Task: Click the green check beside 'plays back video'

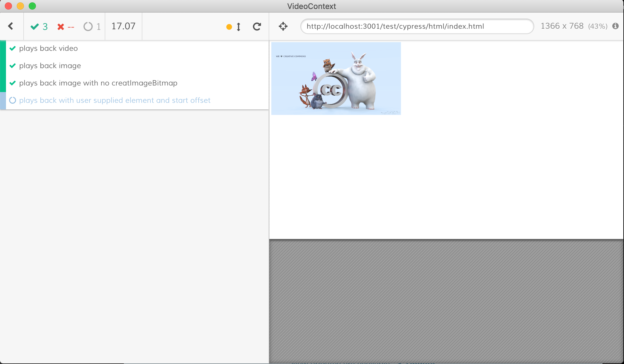Action: point(13,48)
